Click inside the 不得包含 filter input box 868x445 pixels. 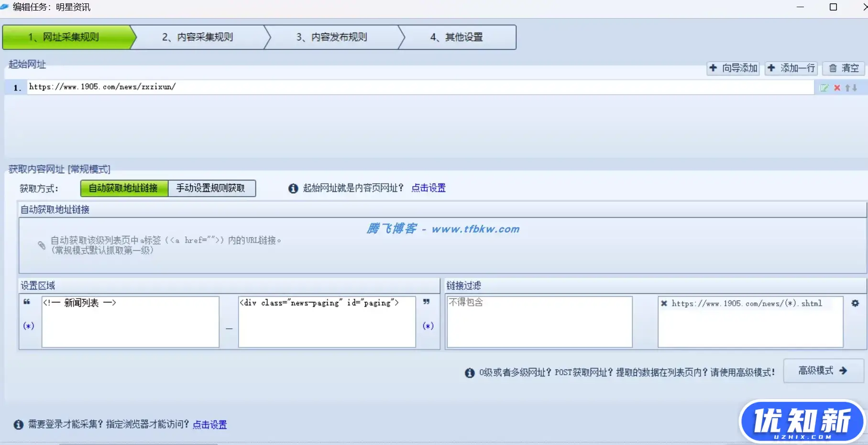tap(539, 322)
